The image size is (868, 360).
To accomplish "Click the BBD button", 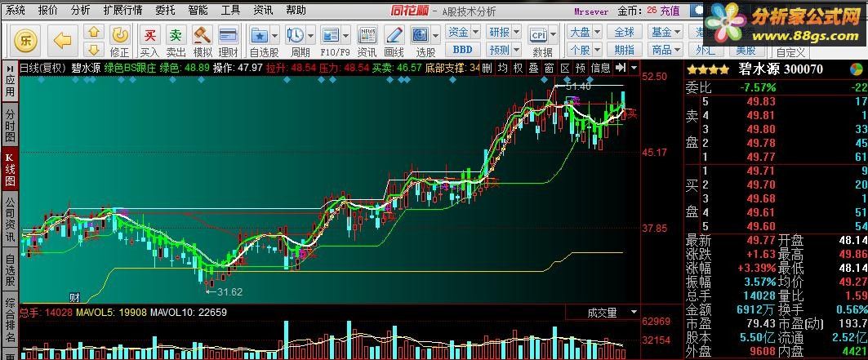I will [462, 50].
